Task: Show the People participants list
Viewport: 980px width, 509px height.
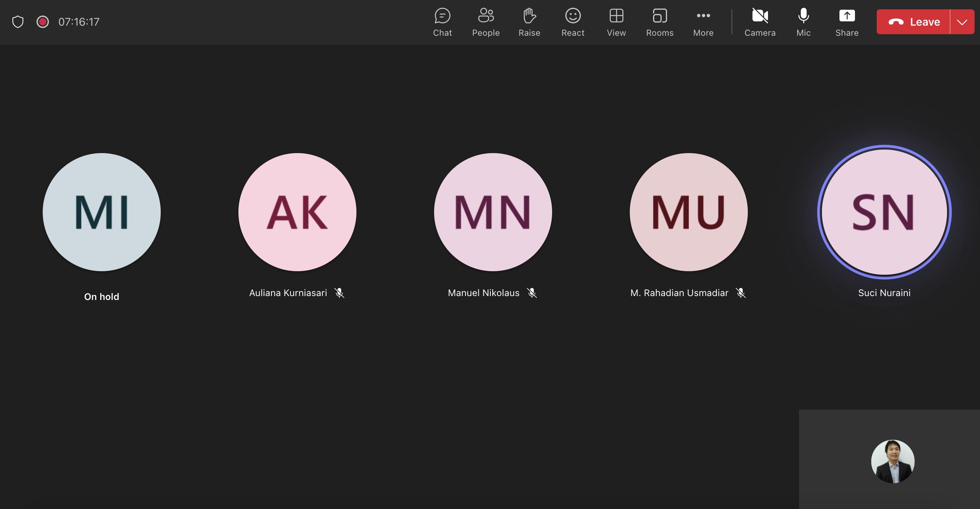Action: tap(486, 22)
